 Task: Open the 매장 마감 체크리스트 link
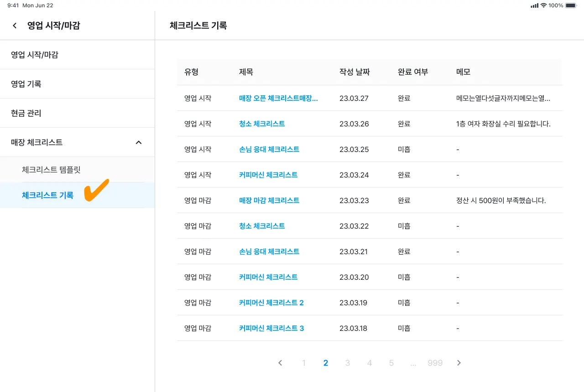pyautogui.click(x=269, y=200)
